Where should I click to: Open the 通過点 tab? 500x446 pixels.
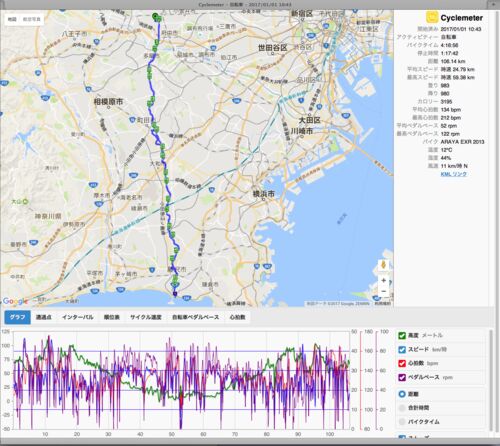[x=43, y=317]
